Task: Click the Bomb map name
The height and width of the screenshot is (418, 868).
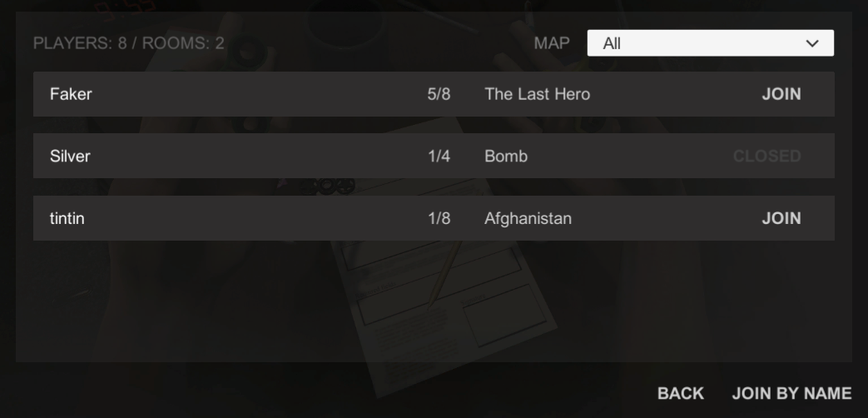Action: [x=506, y=157]
